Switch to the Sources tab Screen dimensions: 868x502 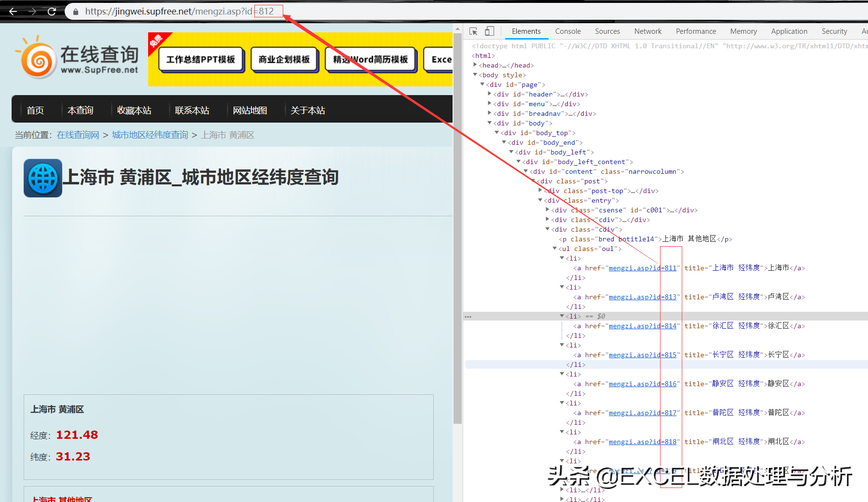(x=607, y=31)
